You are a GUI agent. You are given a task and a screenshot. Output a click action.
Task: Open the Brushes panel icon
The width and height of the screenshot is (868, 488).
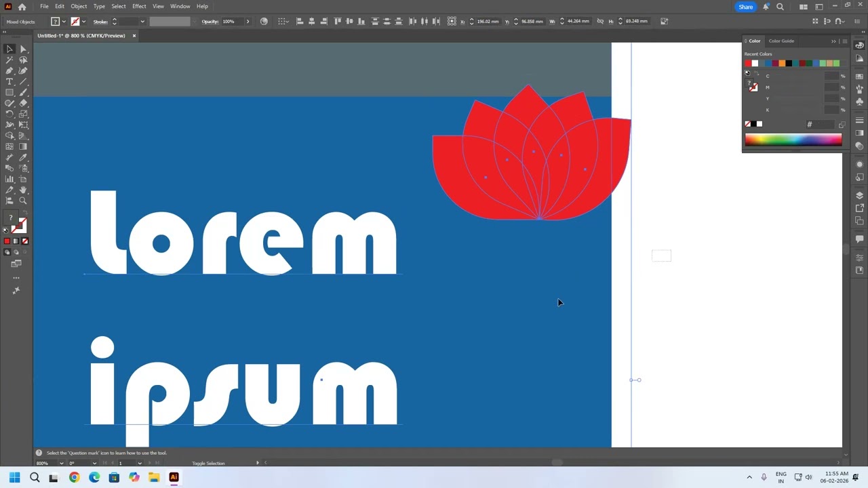[x=860, y=89]
